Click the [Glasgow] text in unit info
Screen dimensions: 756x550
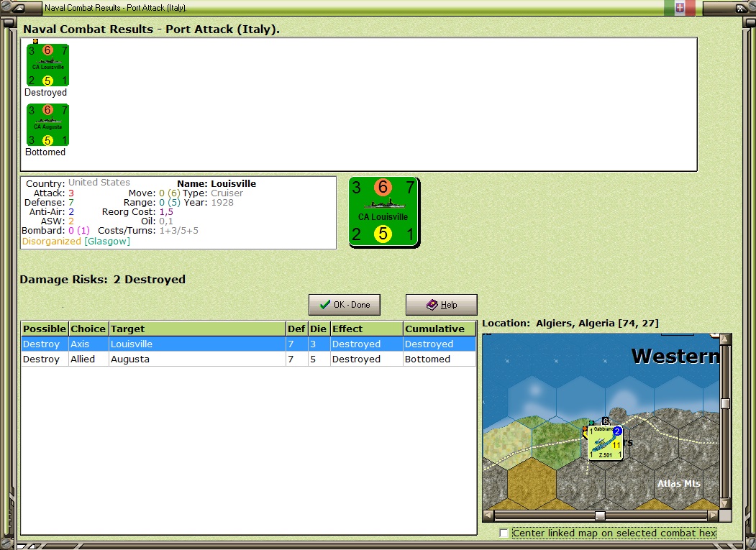107,241
